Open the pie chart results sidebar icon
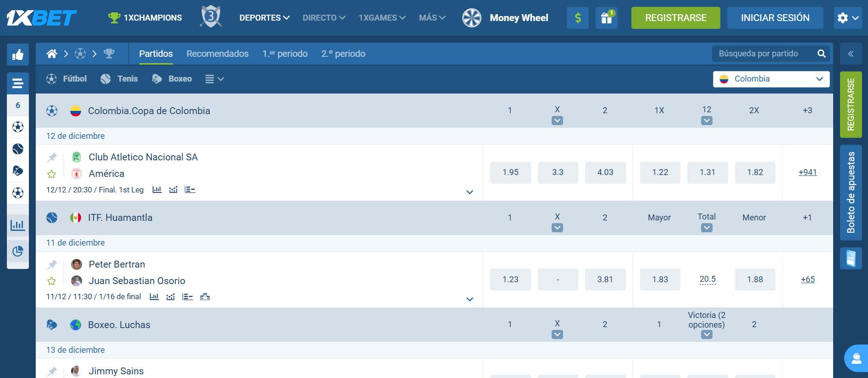The image size is (868, 378). (18, 251)
